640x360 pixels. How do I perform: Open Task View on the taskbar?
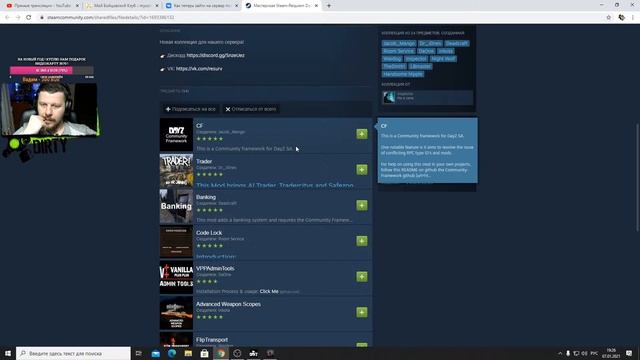(x=139, y=353)
